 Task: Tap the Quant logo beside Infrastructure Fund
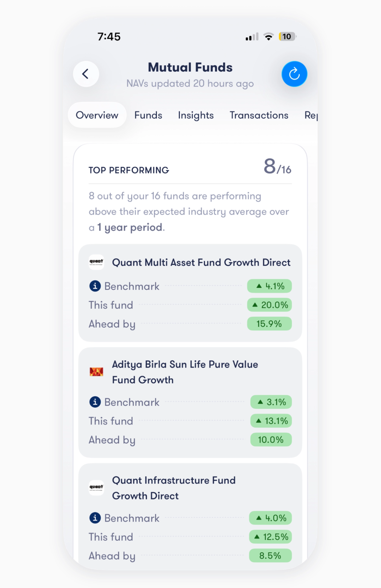[x=96, y=488]
